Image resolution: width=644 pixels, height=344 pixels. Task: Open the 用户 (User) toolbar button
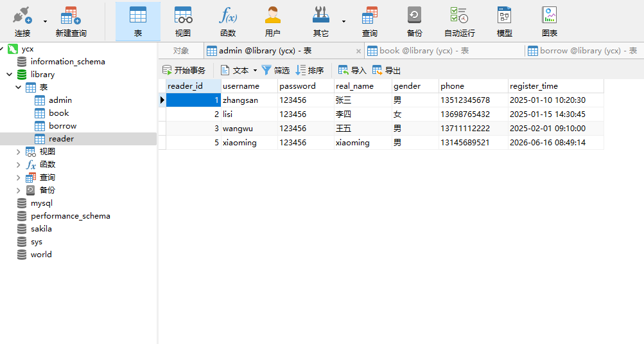(x=272, y=21)
